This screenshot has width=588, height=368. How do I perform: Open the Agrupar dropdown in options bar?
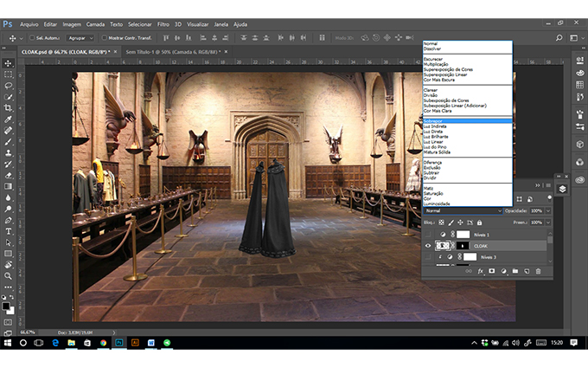[80, 38]
